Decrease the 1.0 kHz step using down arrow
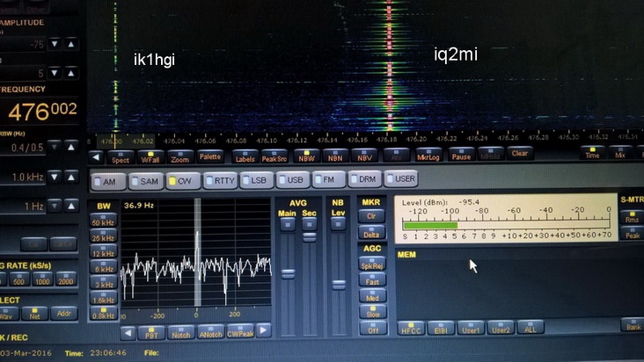Viewport: 644px width, 362px height. click(x=55, y=177)
